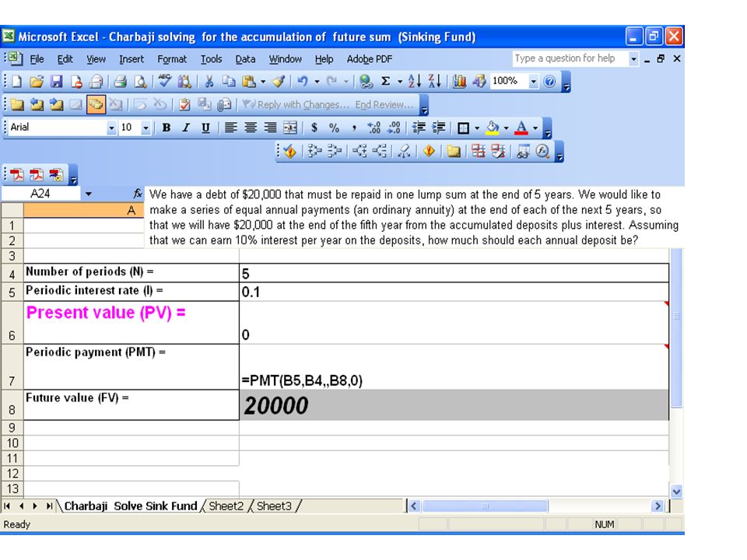This screenshot has width=747, height=560.
Task: Select row 9 header
Action: (x=12, y=428)
